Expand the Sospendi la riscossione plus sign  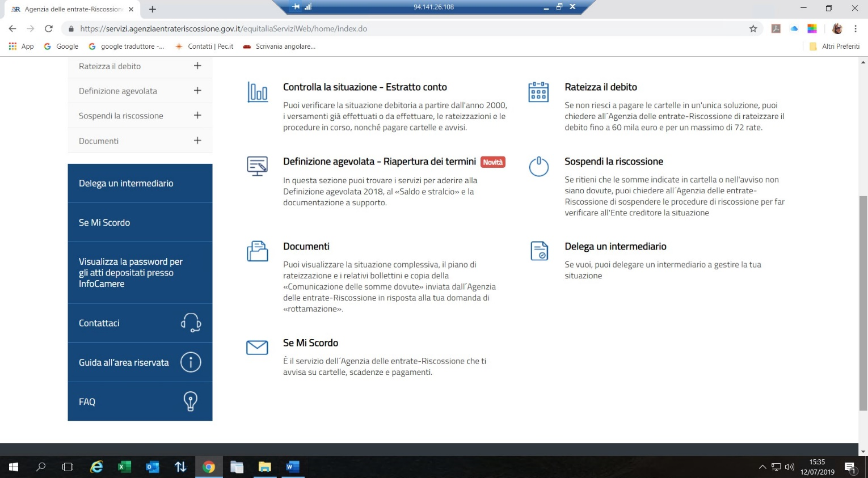pyautogui.click(x=197, y=115)
